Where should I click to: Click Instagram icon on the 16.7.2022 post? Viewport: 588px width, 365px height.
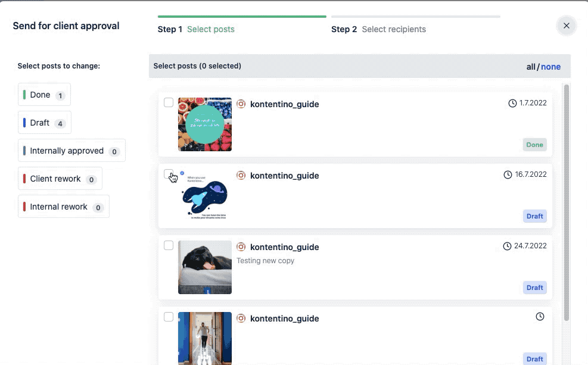point(241,175)
